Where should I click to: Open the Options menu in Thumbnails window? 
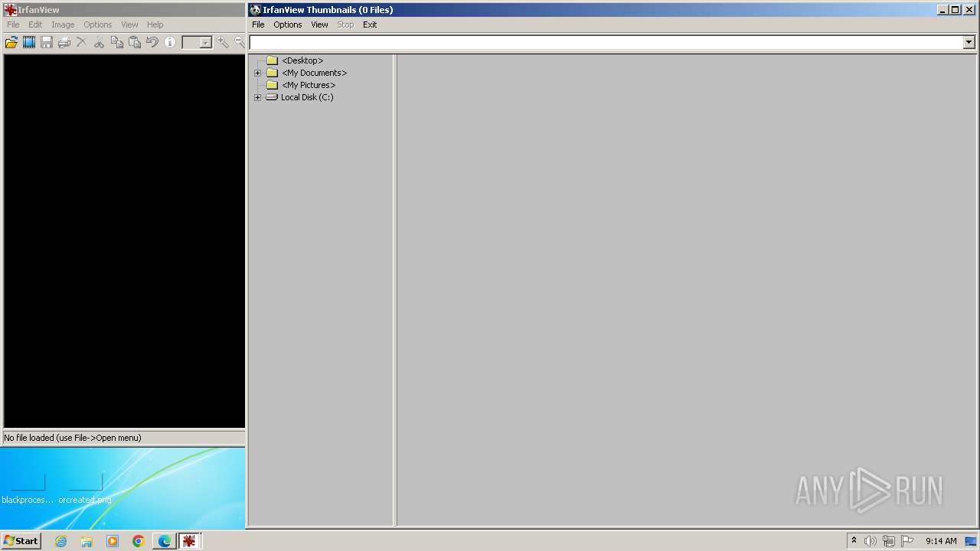[288, 24]
